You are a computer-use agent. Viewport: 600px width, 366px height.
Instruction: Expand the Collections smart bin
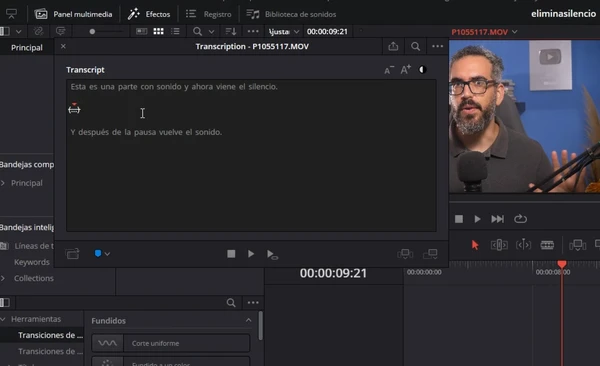(3, 278)
